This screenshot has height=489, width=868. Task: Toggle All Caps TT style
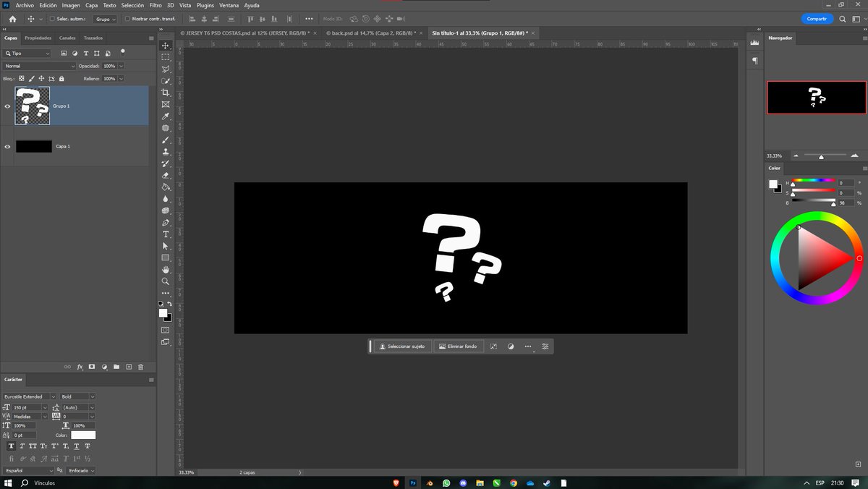point(33,446)
